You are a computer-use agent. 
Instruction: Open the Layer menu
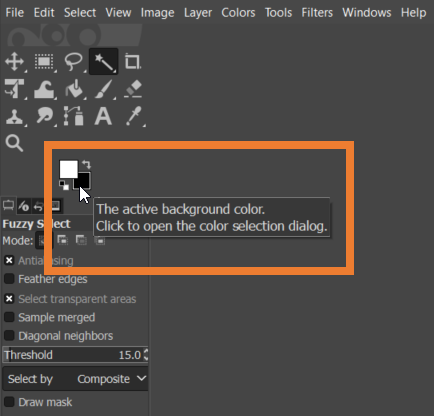point(198,13)
